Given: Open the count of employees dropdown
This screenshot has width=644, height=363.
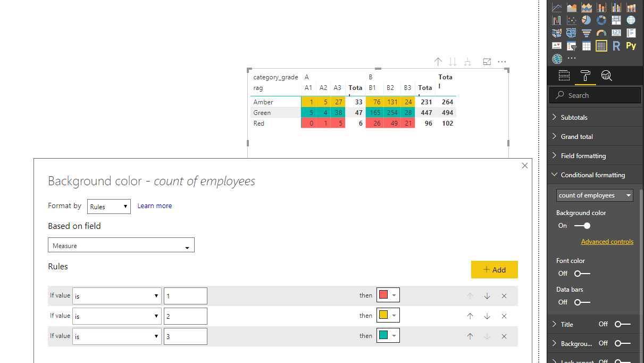Looking at the screenshot, I should (595, 195).
